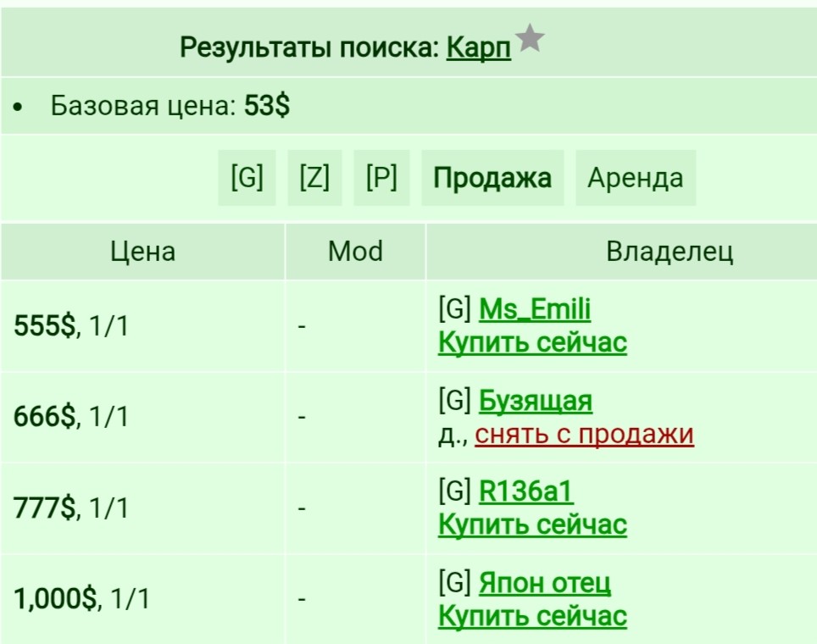Select the [P] filter tab
Screen dimensions: 817x644
381,178
